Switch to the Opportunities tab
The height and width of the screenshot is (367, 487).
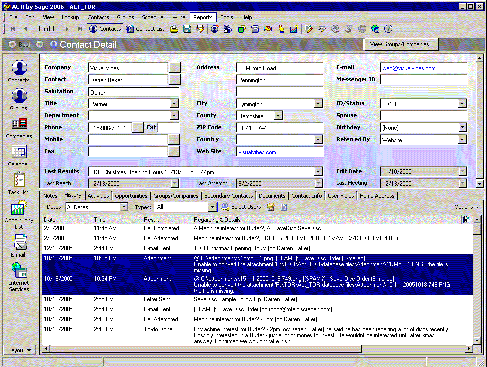[131, 196]
